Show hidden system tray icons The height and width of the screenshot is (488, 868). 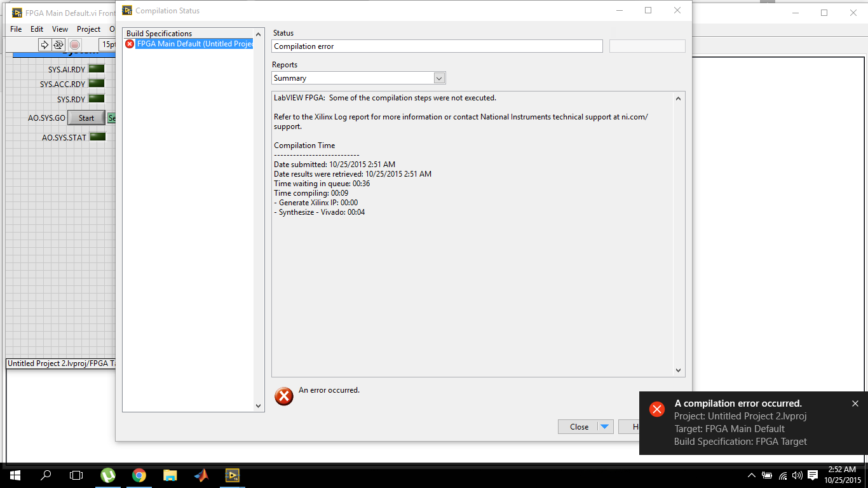click(x=752, y=475)
